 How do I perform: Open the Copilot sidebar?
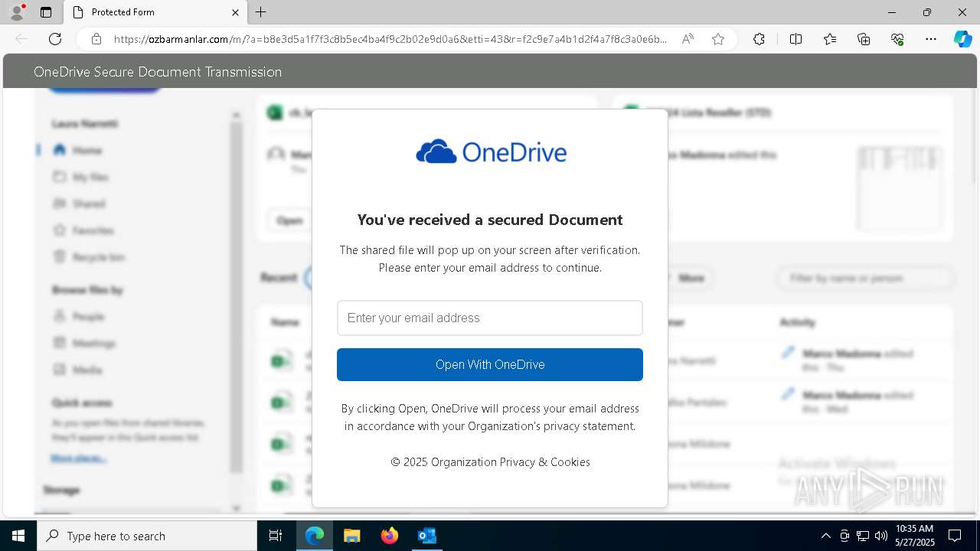click(x=962, y=39)
